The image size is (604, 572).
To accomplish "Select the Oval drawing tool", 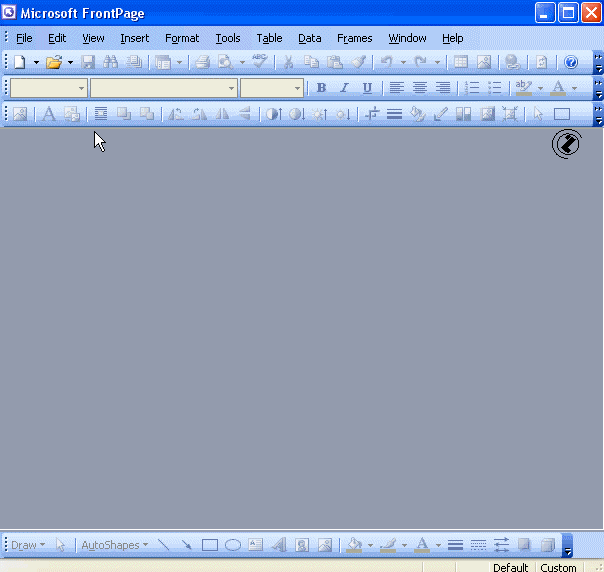I will click(233, 545).
